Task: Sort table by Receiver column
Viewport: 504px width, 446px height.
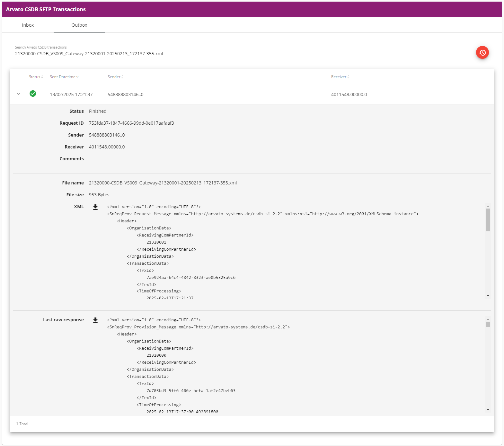Action: [x=340, y=77]
